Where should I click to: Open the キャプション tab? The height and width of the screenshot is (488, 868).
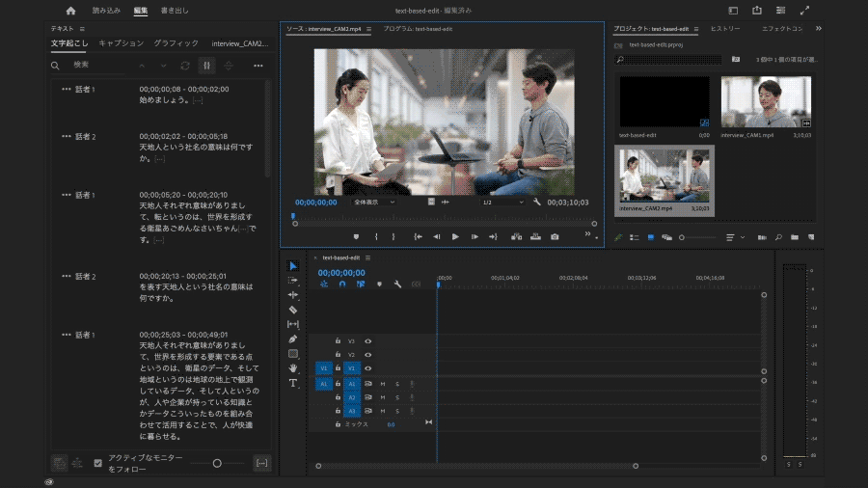click(x=122, y=43)
